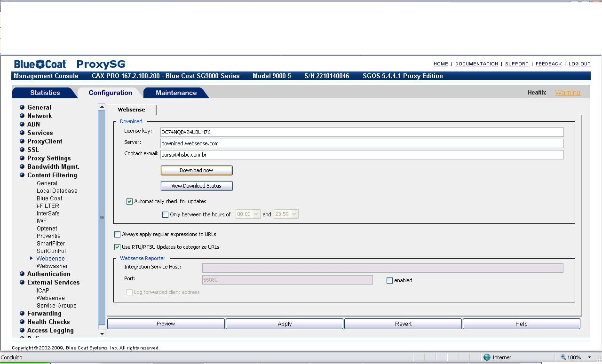Select Local Database under Content Filtering
Viewport: 602px width, 364px height.
tap(57, 191)
